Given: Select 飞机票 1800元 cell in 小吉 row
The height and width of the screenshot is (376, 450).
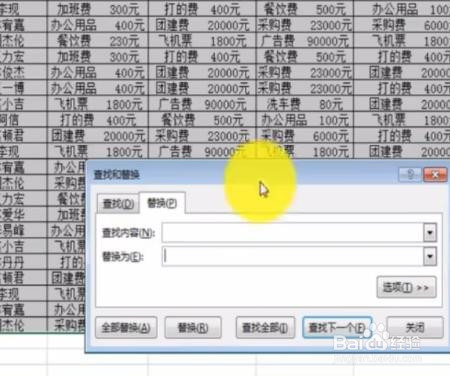Looking at the screenshot, I should coord(98,104).
